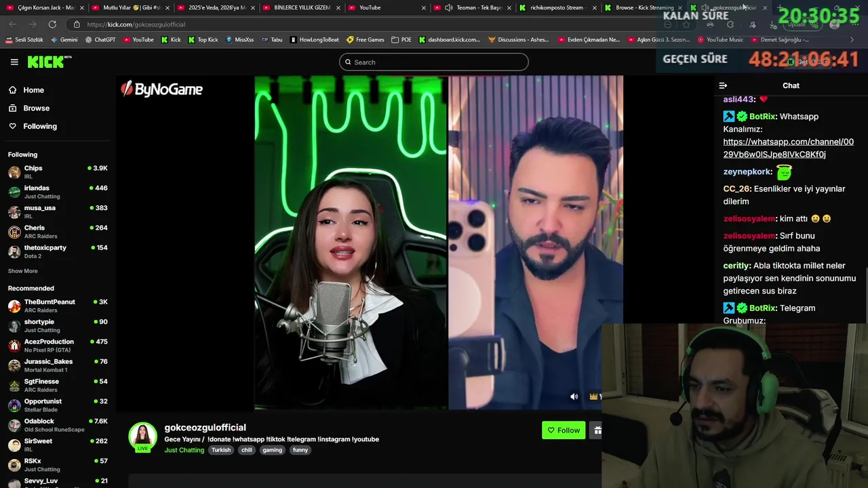Open shortypie recommended channel
This screenshot has width=868, height=488.
[x=58, y=325]
